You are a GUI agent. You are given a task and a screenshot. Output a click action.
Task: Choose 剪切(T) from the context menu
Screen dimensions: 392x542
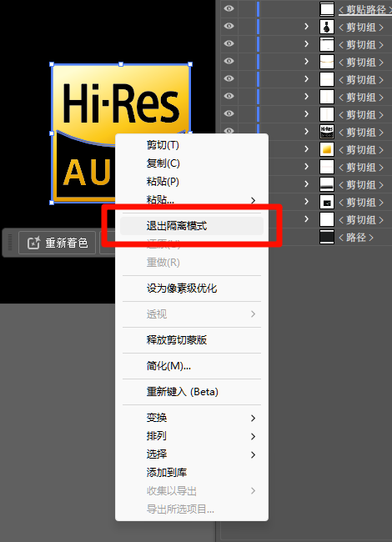pos(192,145)
